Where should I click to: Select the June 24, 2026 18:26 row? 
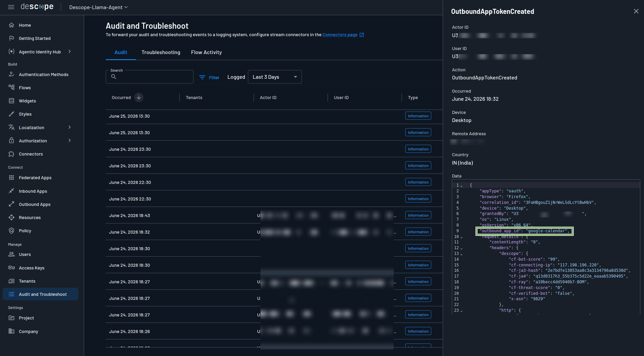pos(274,331)
